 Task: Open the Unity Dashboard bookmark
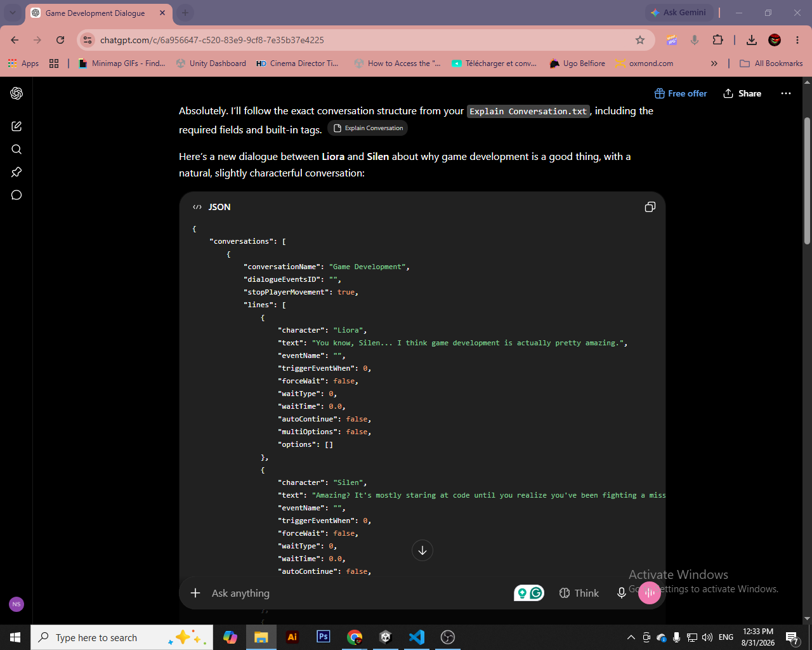point(211,63)
